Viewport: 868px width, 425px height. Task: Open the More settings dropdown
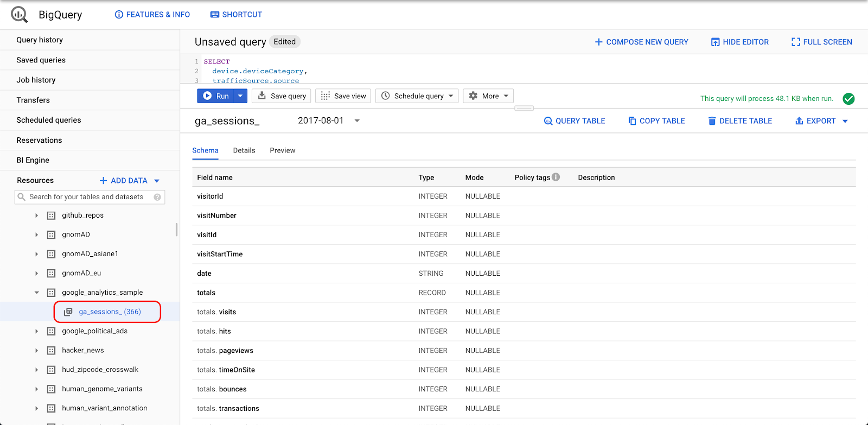point(488,96)
